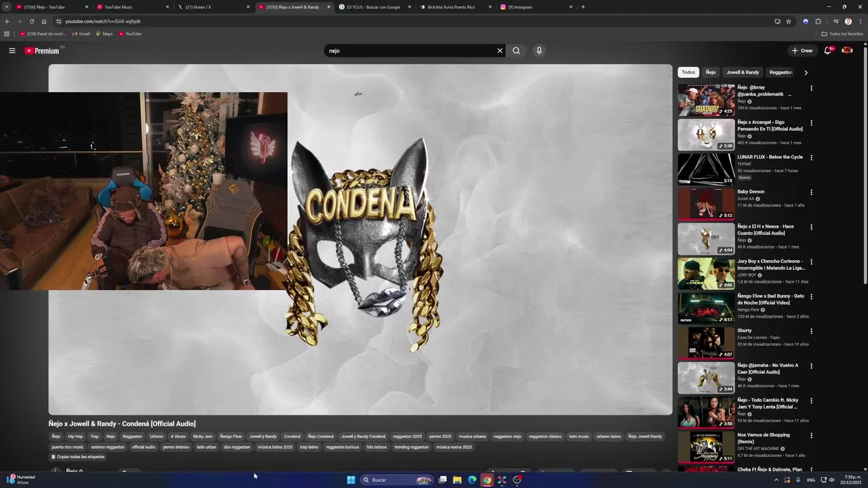The image size is (868, 488).
Task: Open Todos los favoritos folder
Action: click(842, 34)
